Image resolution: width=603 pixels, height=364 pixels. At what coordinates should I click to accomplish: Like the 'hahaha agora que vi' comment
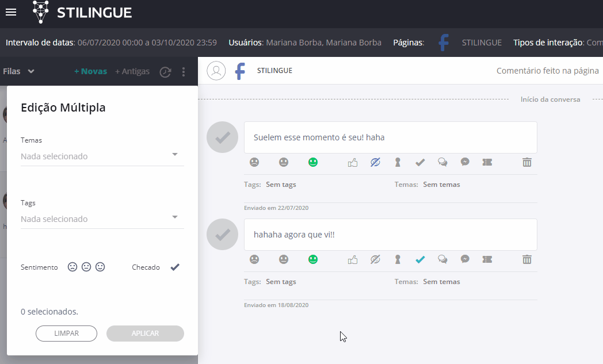pyautogui.click(x=353, y=260)
